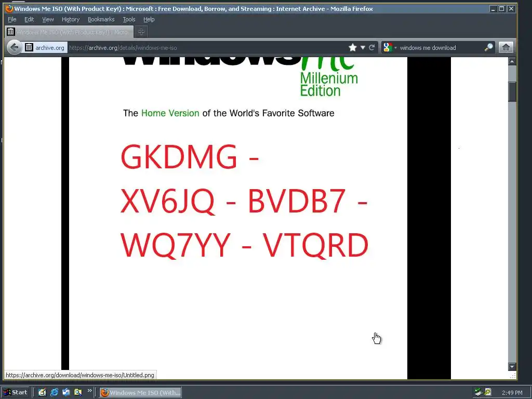This screenshot has height=399, width=532.
Task: Click the URL address field
Action: point(207,47)
